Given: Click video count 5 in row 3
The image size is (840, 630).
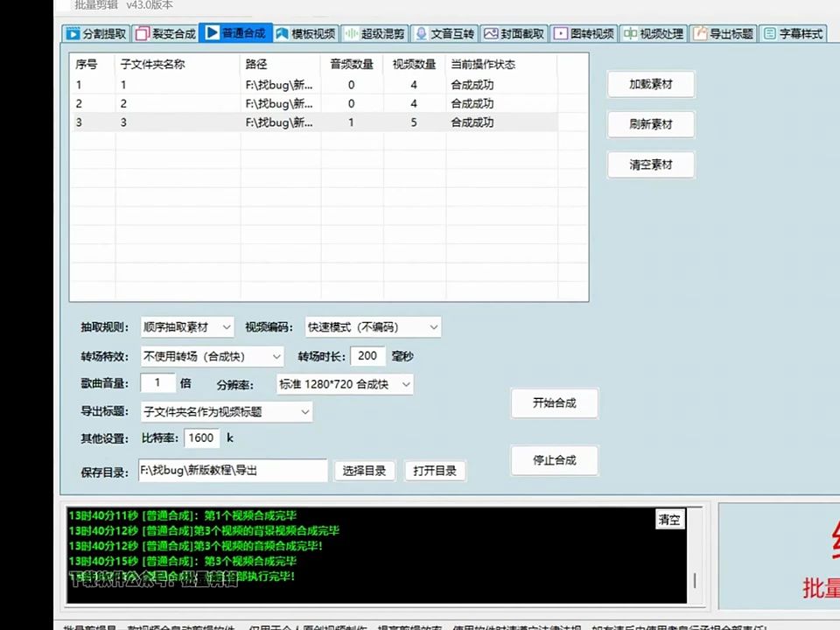Looking at the screenshot, I should (414, 122).
